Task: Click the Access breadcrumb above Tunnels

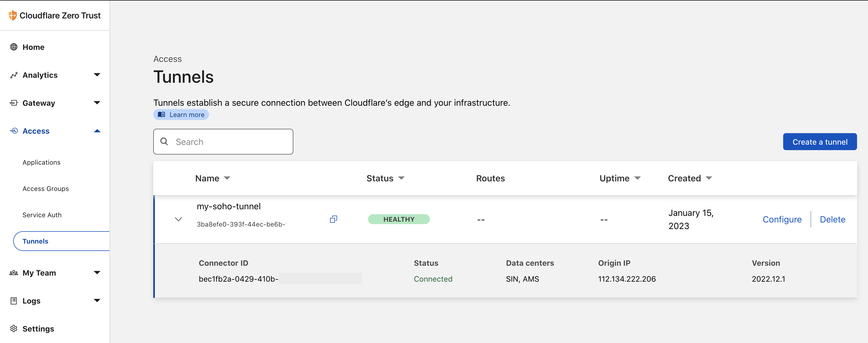Action: [167, 59]
